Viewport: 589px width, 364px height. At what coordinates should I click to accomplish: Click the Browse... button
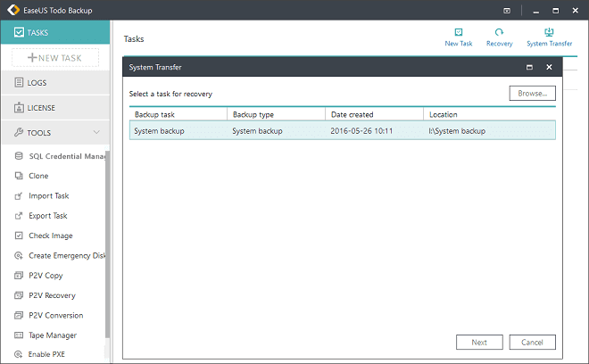tap(532, 93)
